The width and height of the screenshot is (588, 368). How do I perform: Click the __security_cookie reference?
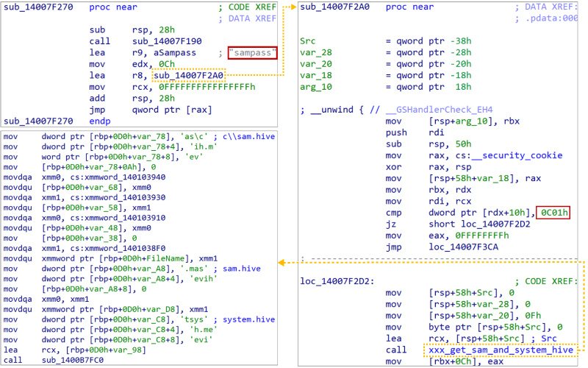tap(517, 155)
